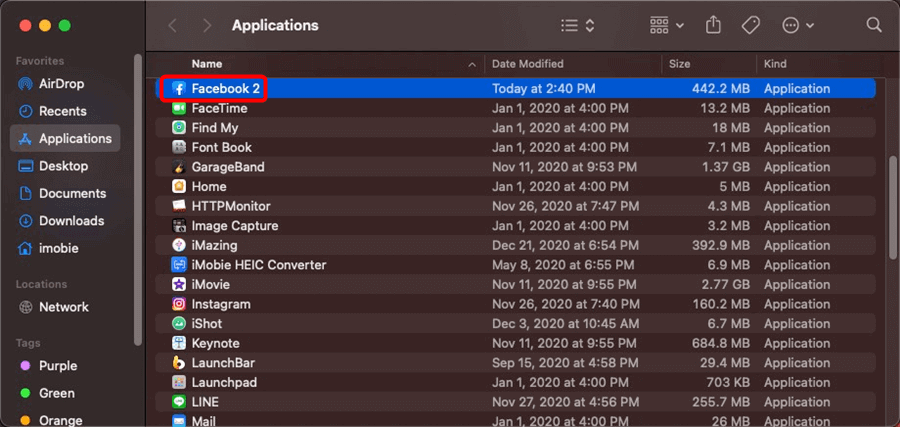Click "Nov 27, 2020 at 4:56 PM"
The width and height of the screenshot is (900, 427).
(x=565, y=402)
